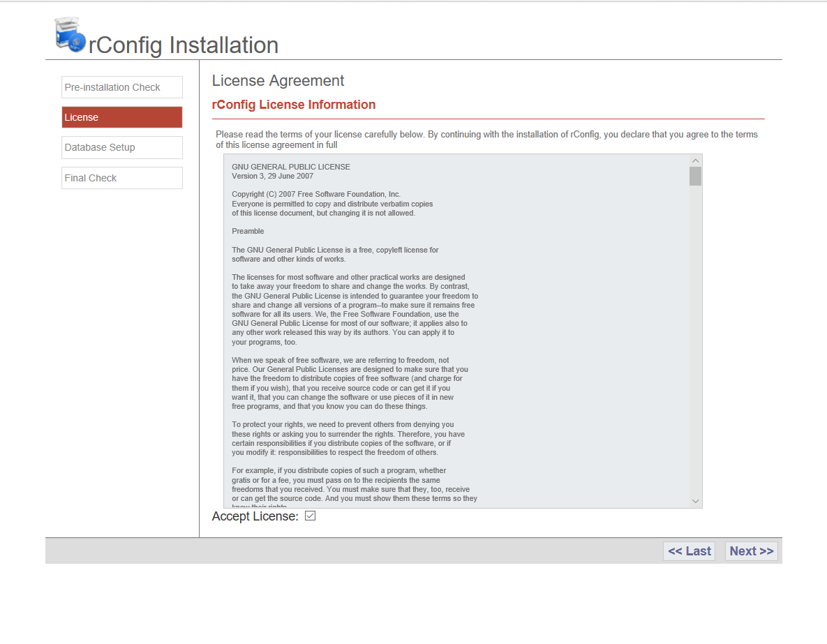This screenshot has height=644, width=827.
Task: Click the 'Preamble' heading in license text
Action: point(248,231)
